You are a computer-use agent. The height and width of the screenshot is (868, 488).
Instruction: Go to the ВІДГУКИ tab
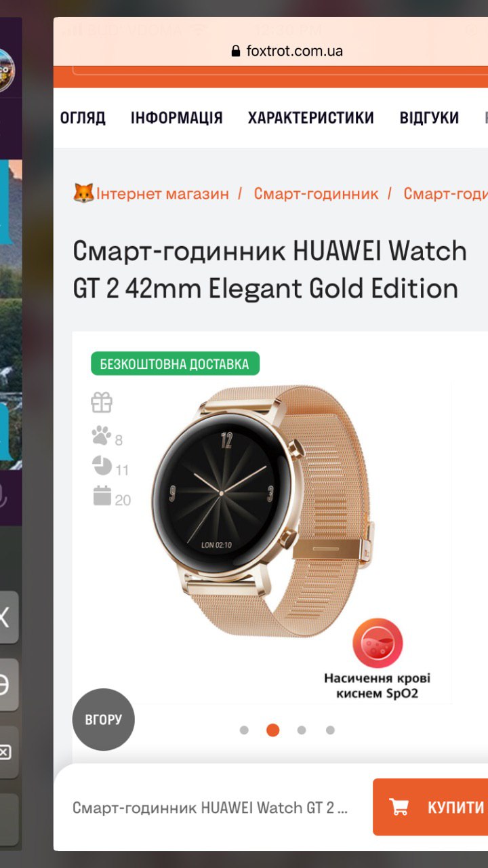tap(429, 118)
